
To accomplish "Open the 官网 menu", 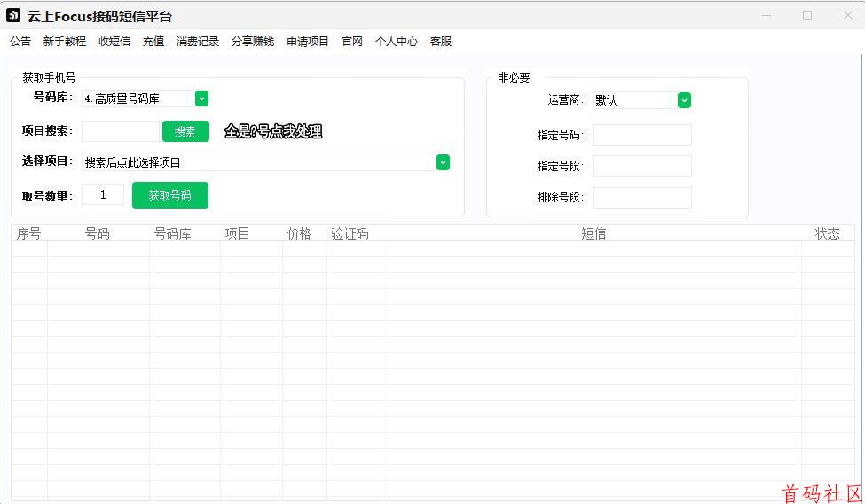I will (352, 42).
